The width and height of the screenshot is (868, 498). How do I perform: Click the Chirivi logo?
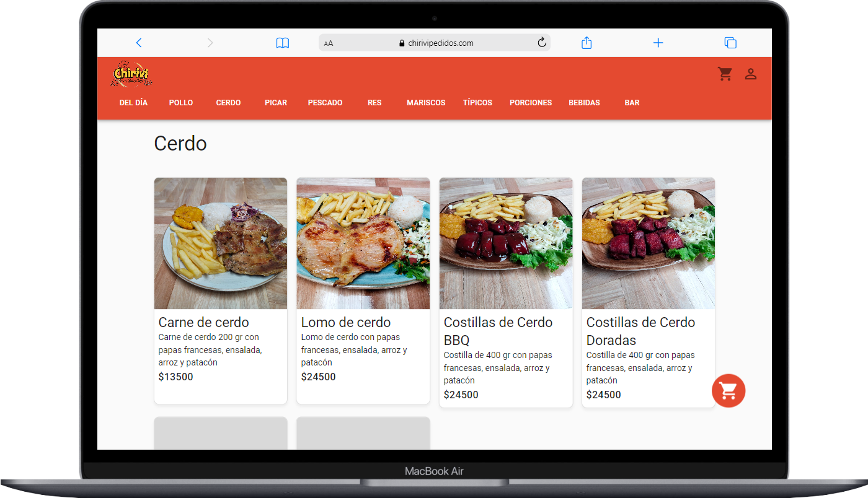click(x=131, y=74)
